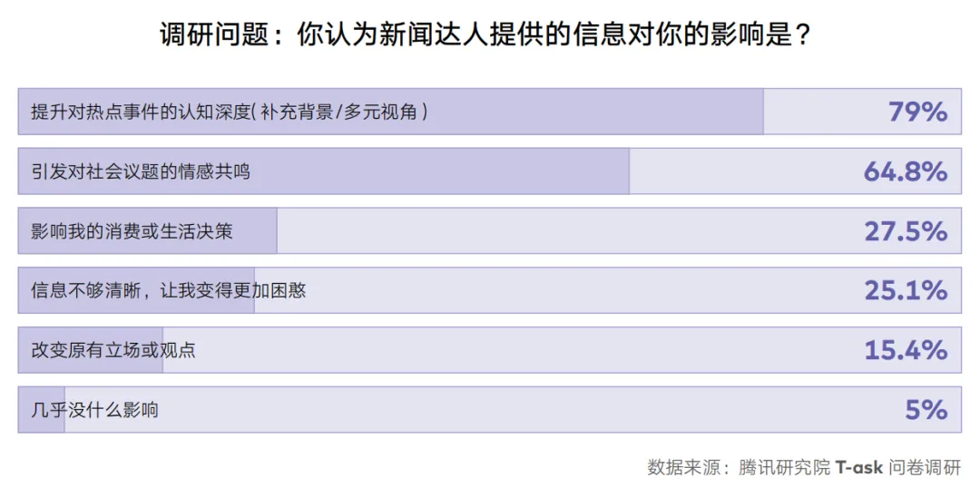The image size is (980, 497).
Task: Click the 64.8% percentage label
Action: [906, 171]
